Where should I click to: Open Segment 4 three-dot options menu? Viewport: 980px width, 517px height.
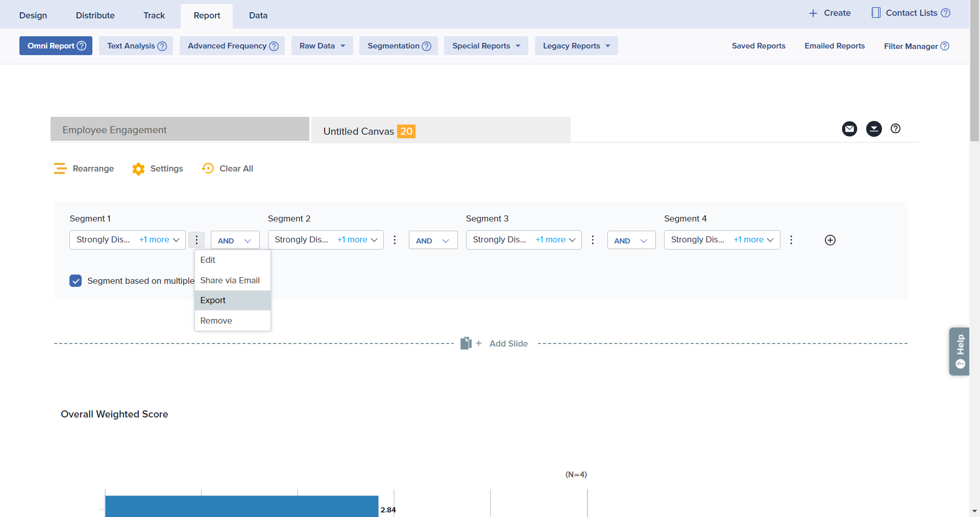coord(791,240)
